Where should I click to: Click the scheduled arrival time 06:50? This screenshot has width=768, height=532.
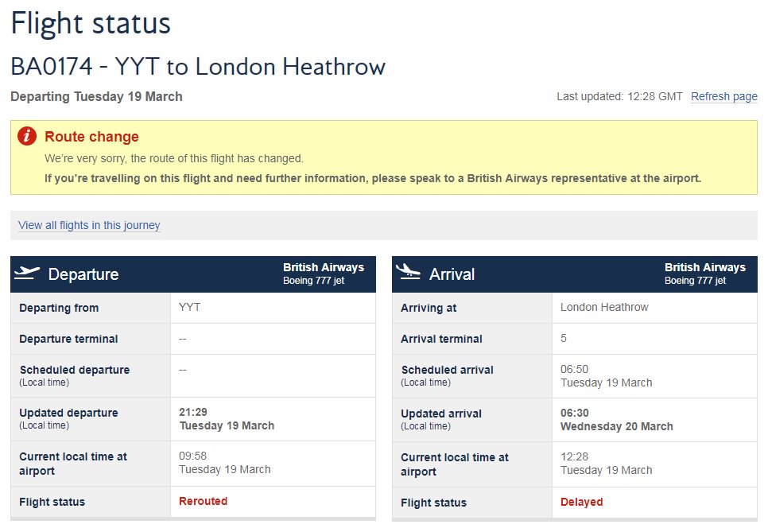pyautogui.click(x=574, y=369)
